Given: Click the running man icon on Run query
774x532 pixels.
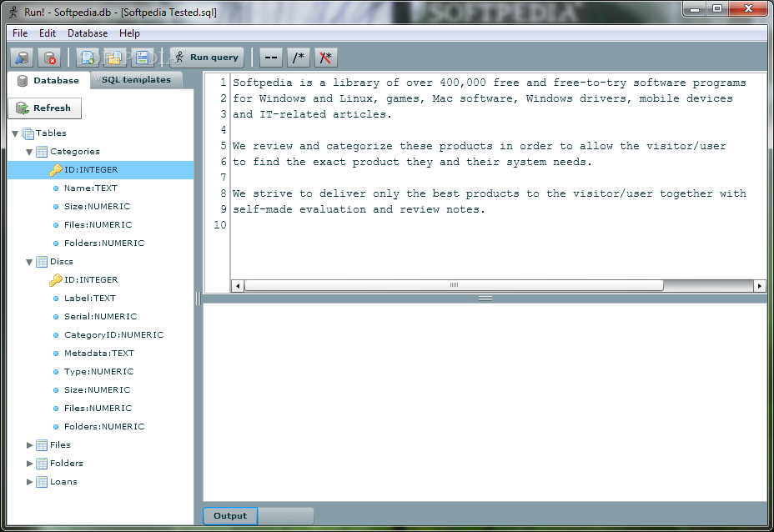Looking at the screenshot, I should coord(179,58).
